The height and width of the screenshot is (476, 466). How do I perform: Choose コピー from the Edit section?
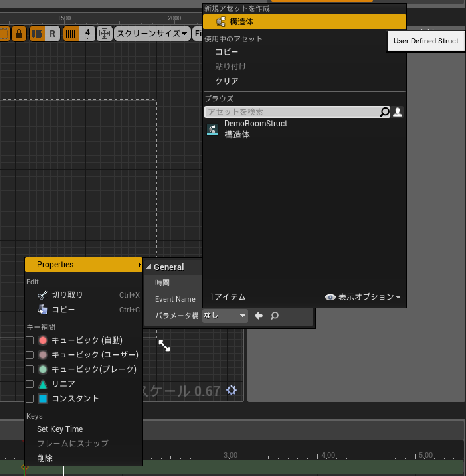pos(84,309)
